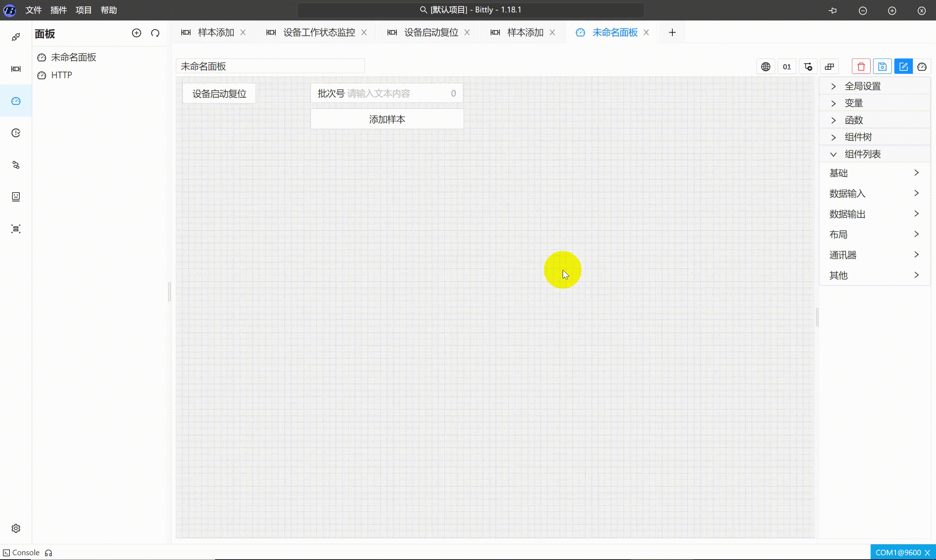This screenshot has width=936, height=560.
Task: Switch to the 设备工作状态监控 tab
Action: tap(319, 33)
